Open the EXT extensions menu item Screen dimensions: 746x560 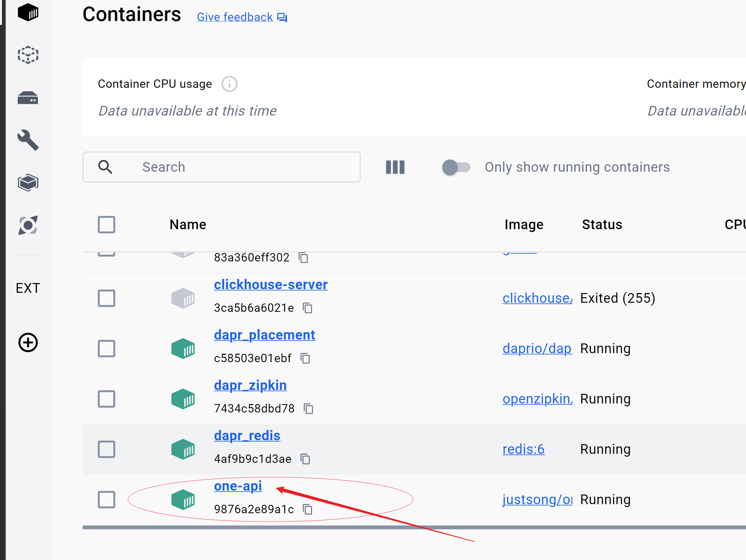pos(28,288)
